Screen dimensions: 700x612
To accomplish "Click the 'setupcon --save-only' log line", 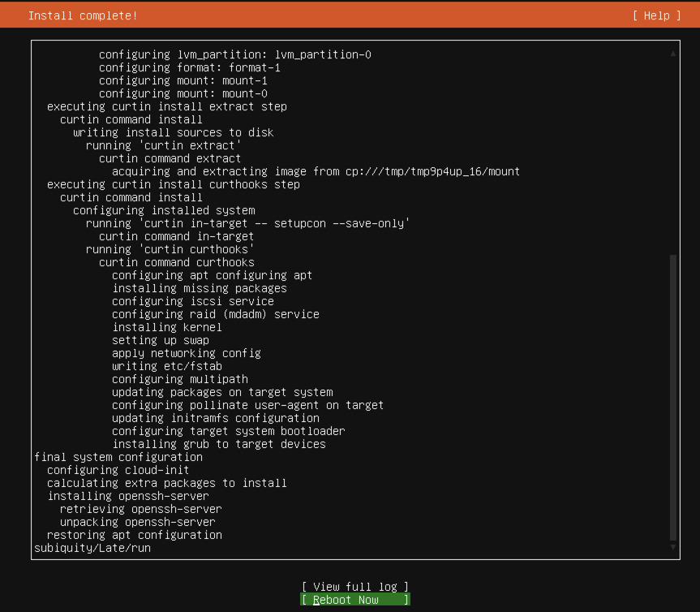I will coord(248,224).
